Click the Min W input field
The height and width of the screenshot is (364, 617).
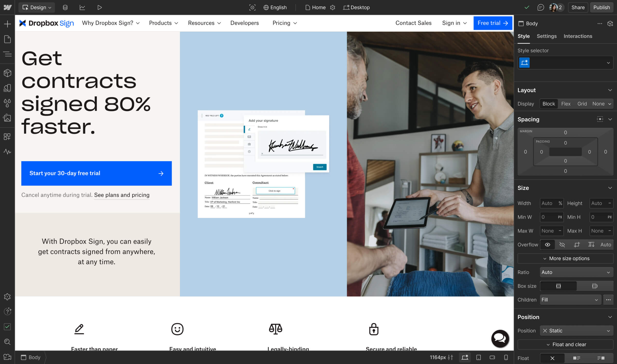coord(548,217)
